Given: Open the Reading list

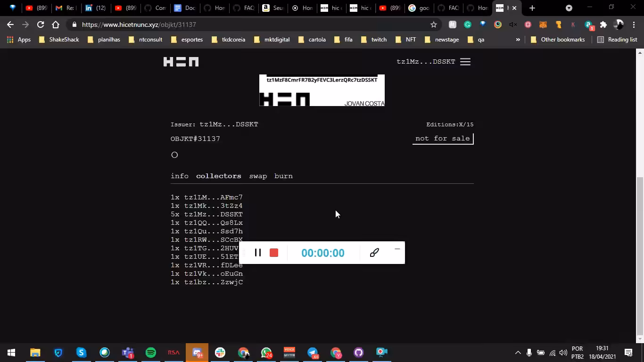Looking at the screenshot, I should point(617,40).
